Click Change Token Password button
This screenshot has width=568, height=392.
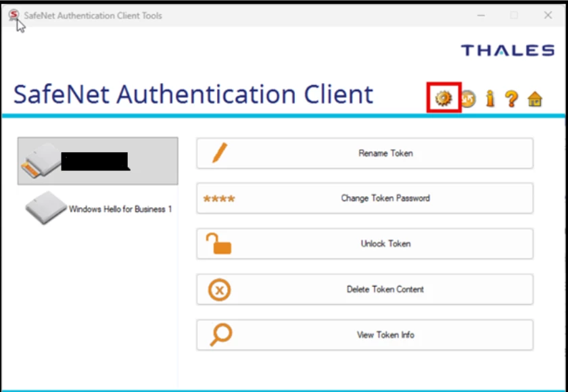(x=364, y=198)
